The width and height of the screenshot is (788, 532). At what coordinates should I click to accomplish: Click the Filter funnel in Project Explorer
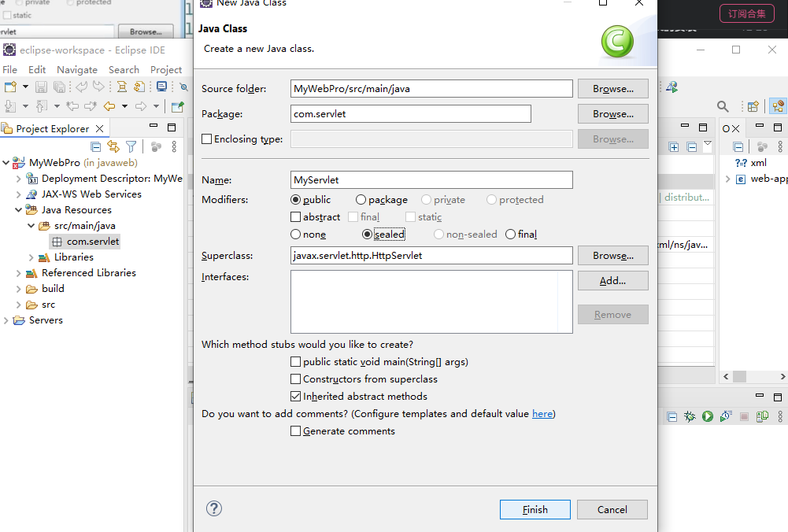tap(131, 146)
